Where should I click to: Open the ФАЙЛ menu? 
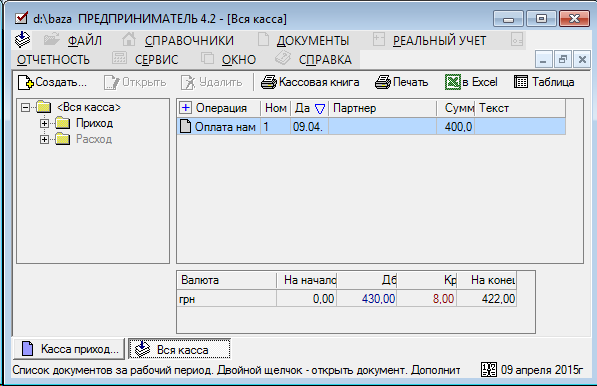(x=85, y=40)
